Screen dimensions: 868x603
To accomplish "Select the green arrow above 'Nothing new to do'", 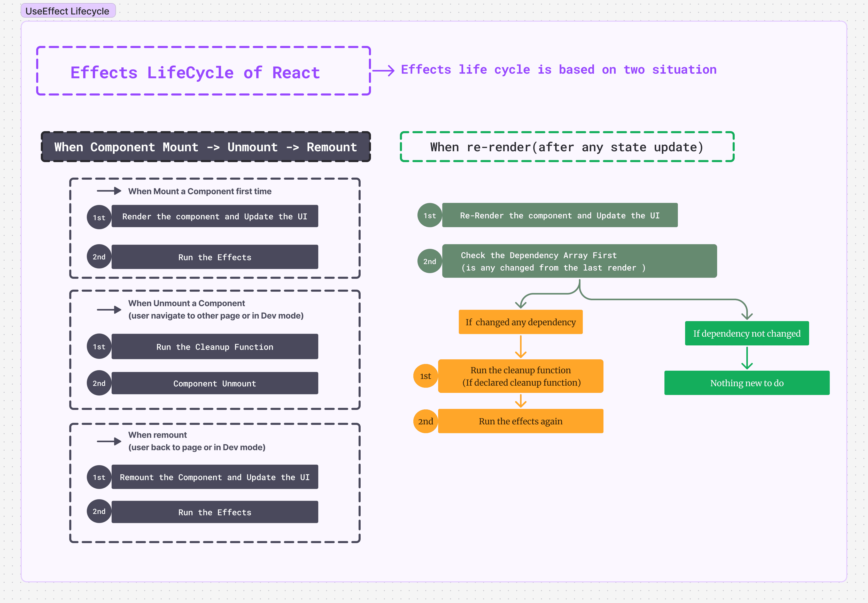I will [x=747, y=358].
